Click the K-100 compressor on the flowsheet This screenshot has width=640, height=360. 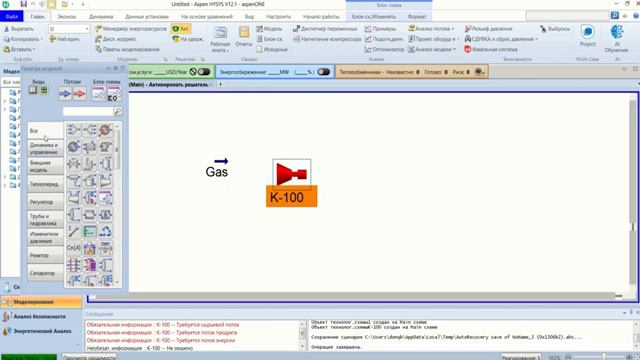pyautogui.click(x=292, y=174)
